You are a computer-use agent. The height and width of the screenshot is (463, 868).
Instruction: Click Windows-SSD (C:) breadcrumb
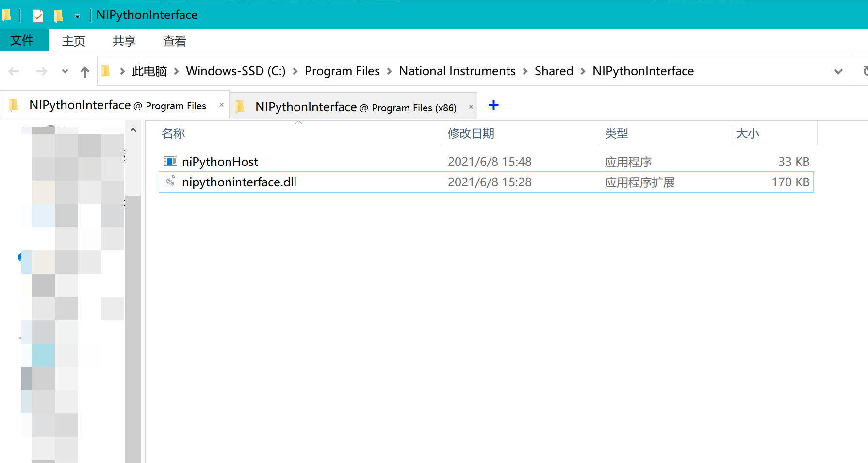236,71
